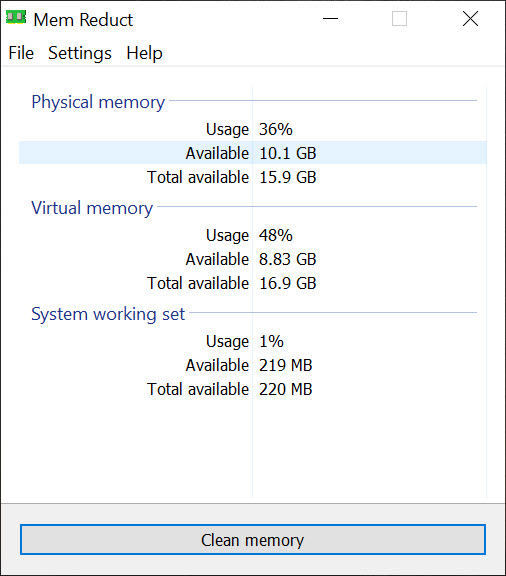Select working set Total available 220 MB row

click(253, 389)
